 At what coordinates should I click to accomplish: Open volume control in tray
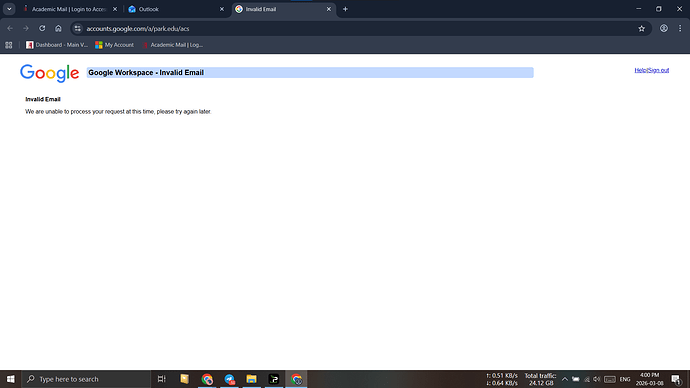click(x=597, y=379)
